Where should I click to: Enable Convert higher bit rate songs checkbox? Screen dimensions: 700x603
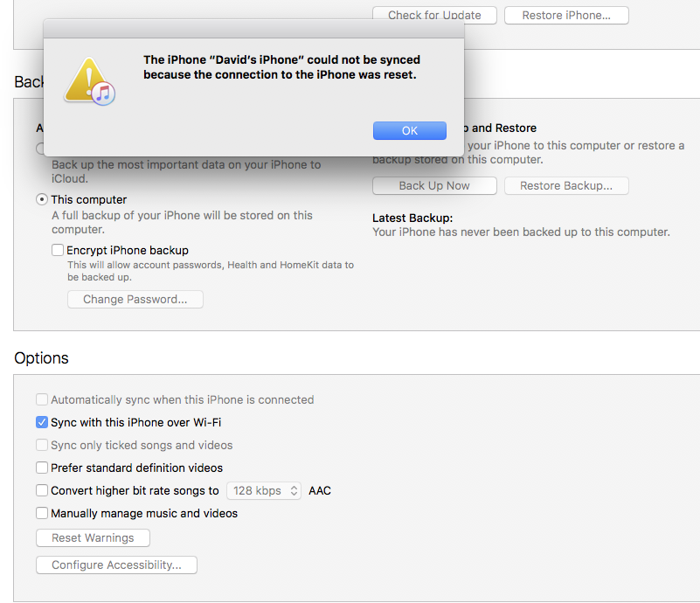(x=42, y=490)
